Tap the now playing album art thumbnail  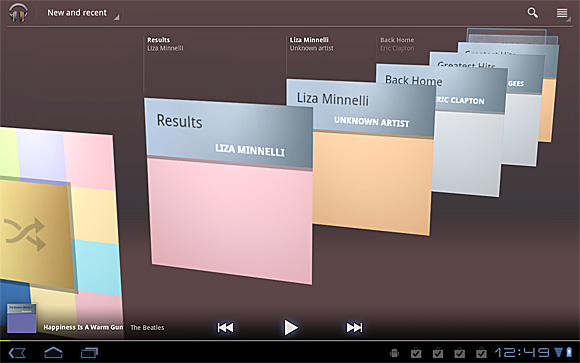point(22,319)
